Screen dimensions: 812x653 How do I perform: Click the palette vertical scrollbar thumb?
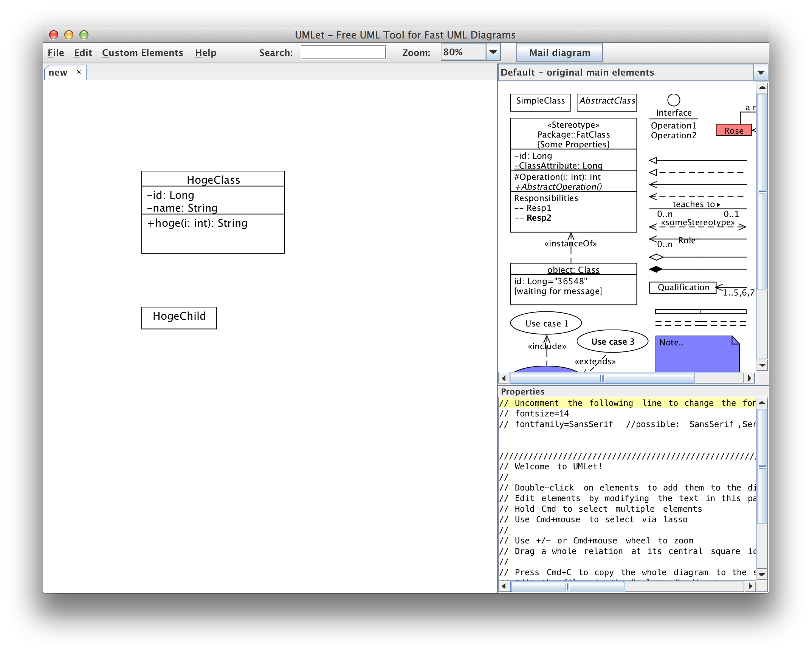point(762,192)
